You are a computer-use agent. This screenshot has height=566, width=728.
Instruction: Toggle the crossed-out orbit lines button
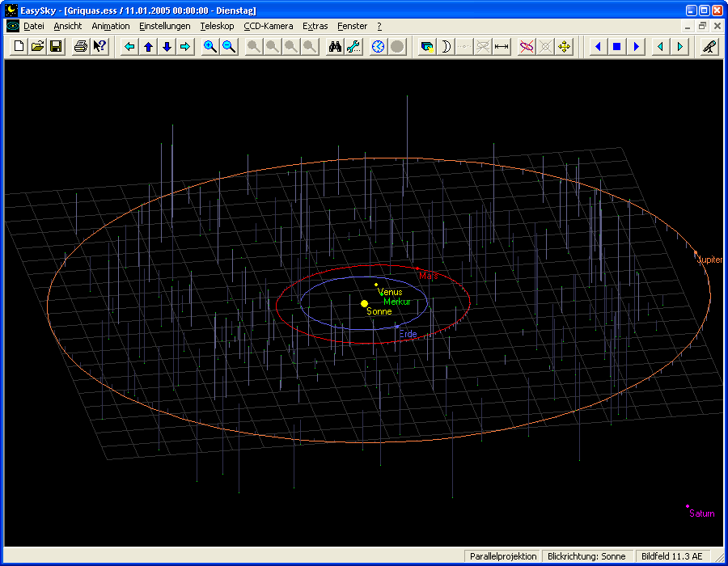point(527,47)
